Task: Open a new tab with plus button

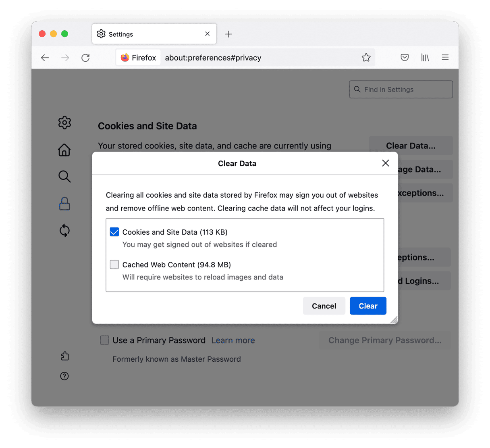Action: coord(228,34)
